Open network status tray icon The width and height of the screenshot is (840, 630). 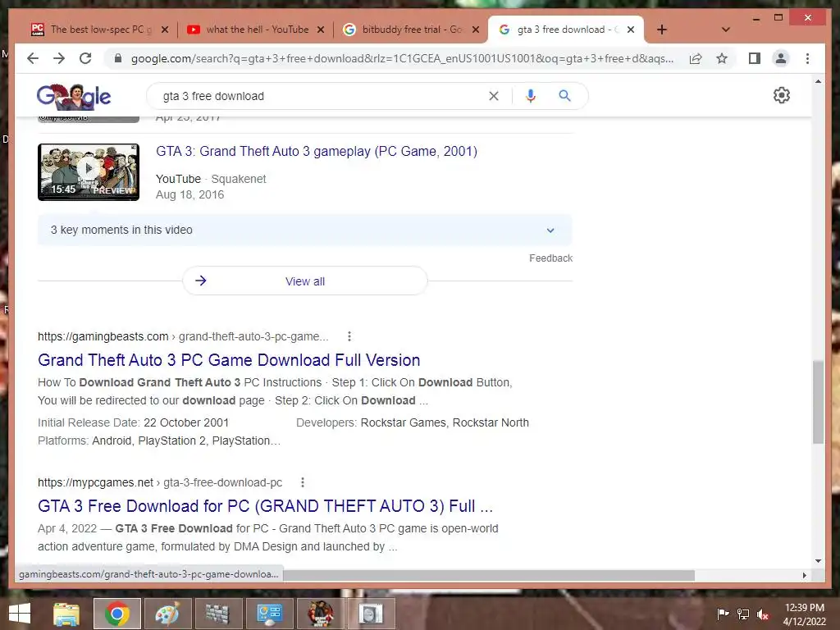[743, 614]
